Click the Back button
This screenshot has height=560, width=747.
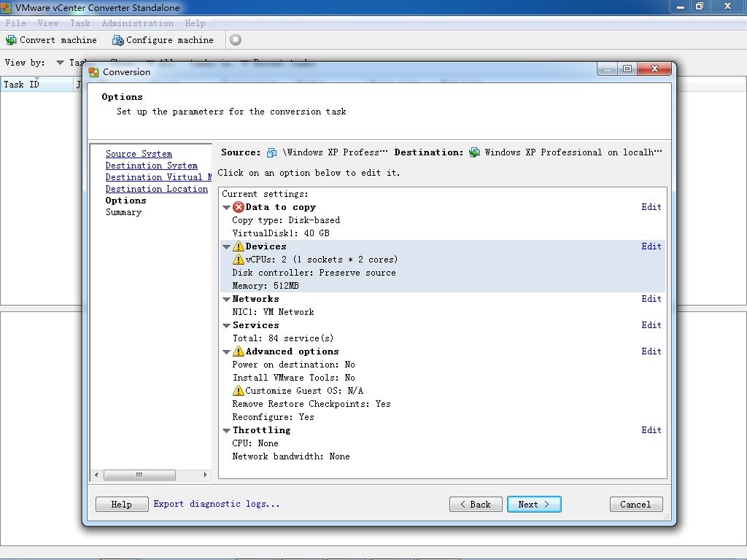(476, 505)
